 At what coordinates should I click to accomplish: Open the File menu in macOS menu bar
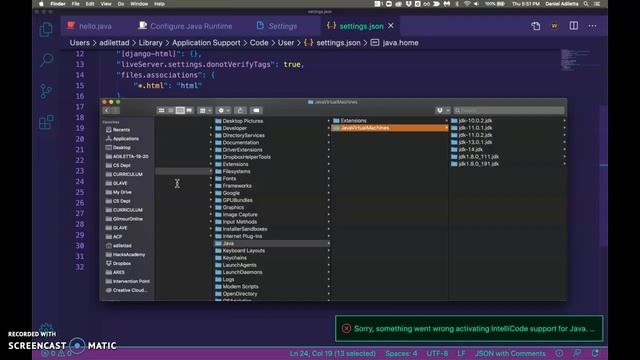[x=76, y=4]
